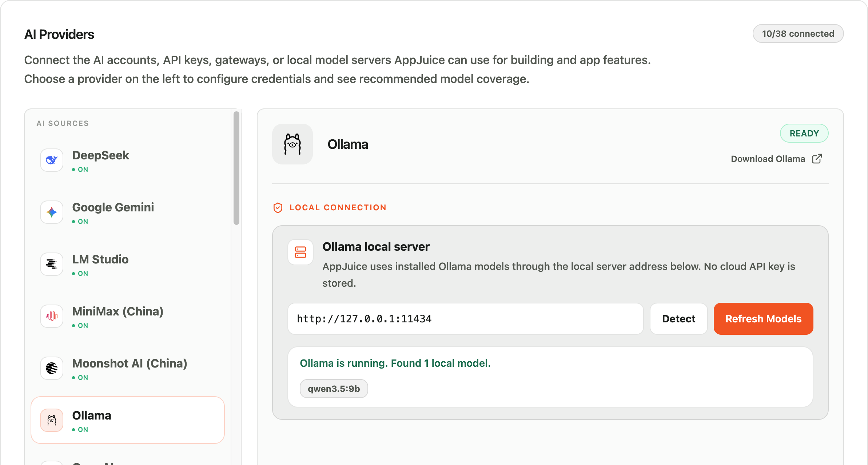Click the ON status under Google Gemini
The height and width of the screenshot is (465, 868).
coord(80,222)
